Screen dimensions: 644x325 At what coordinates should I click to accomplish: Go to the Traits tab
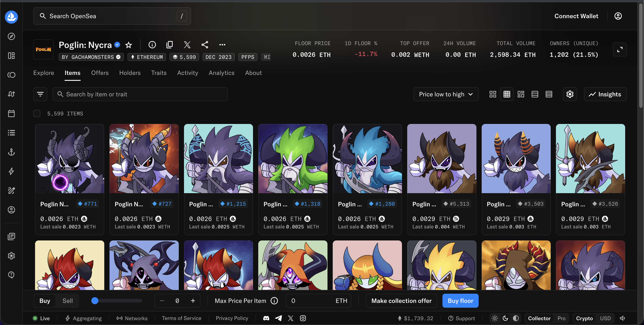point(159,73)
